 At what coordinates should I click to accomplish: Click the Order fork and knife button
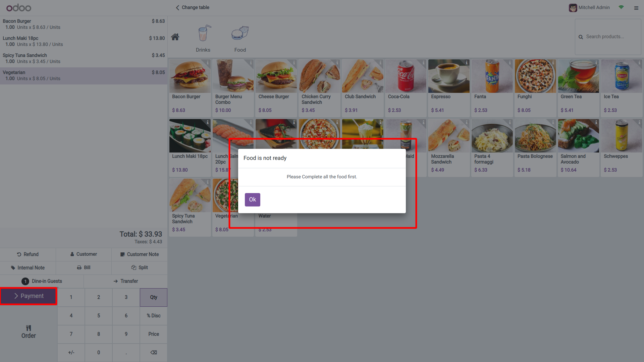pyautogui.click(x=29, y=331)
